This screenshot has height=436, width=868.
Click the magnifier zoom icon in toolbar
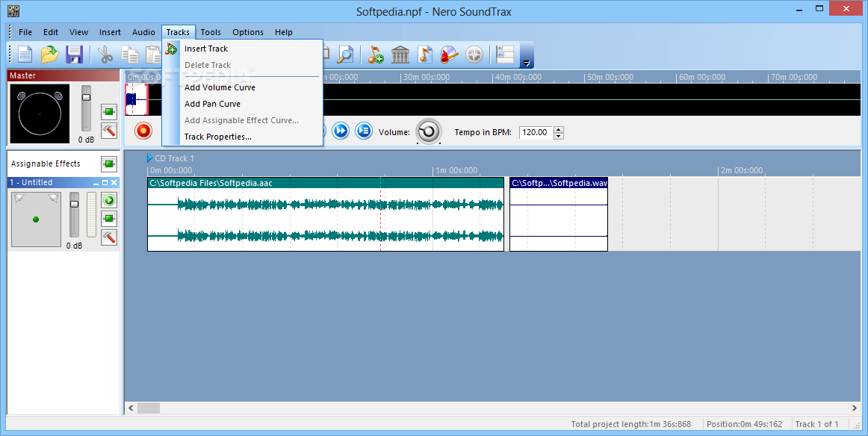(x=345, y=54)
